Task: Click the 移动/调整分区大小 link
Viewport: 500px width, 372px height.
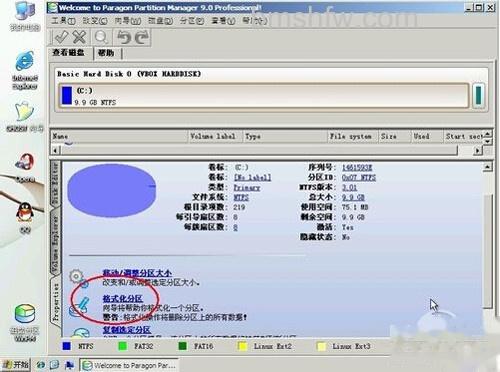Action: pyautogui.click(x=137, y=273)
